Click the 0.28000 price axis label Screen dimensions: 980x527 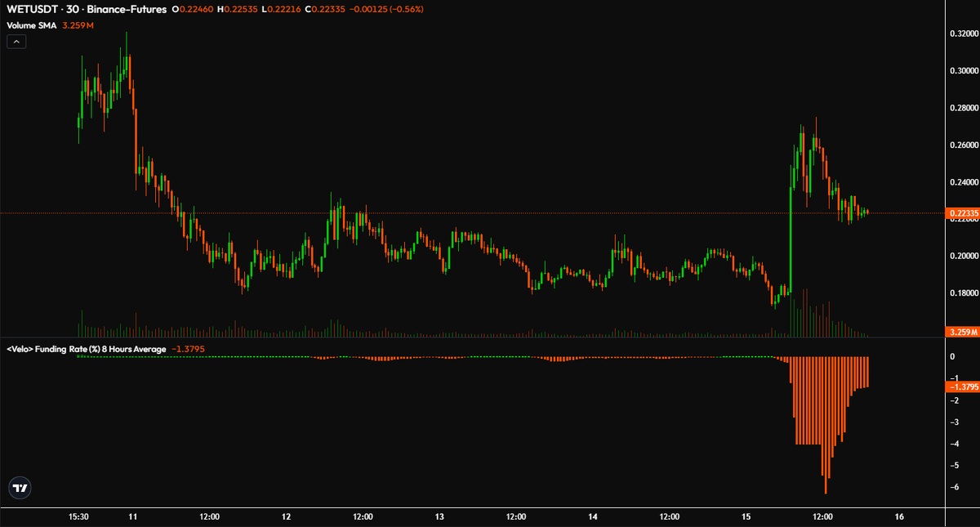(x=963, y=108)
